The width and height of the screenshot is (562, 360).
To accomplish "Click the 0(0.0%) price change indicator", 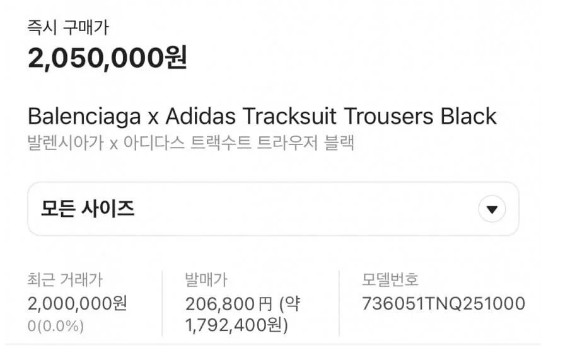I will tap(56, 326).
